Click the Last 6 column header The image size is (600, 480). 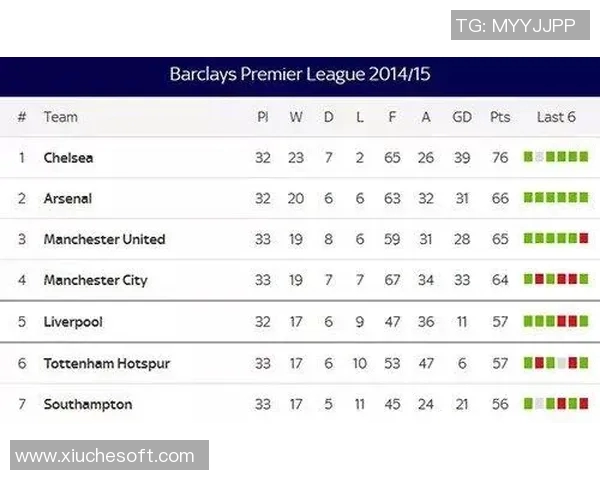point(556,117)
